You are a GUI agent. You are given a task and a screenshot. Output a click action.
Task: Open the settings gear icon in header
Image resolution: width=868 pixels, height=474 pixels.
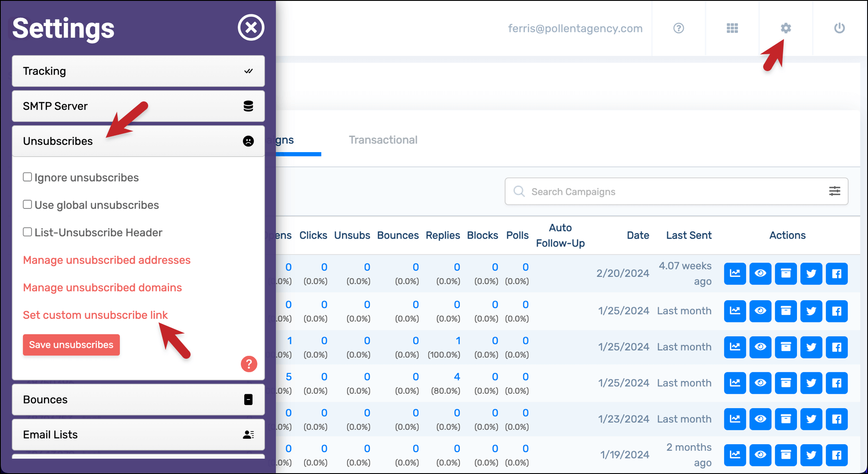pyautogui.click(x=786, y=28)
